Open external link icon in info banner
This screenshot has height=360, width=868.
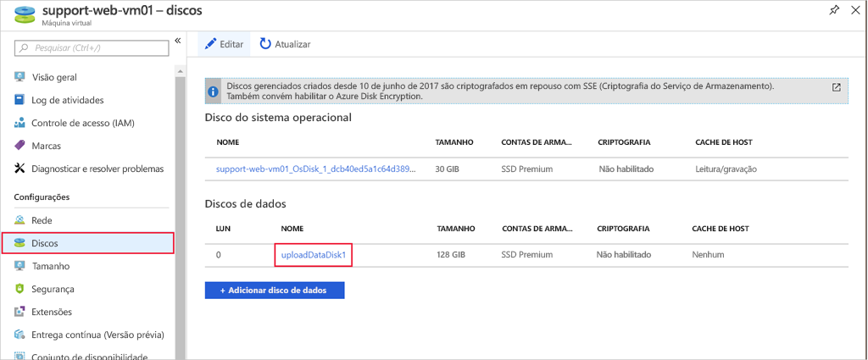pos(837,87)
